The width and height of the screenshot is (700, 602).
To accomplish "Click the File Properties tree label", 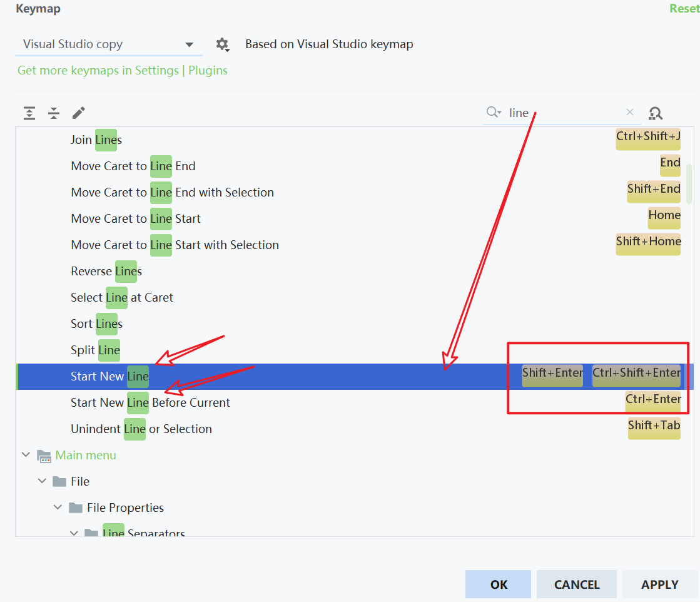I will 126,508.
